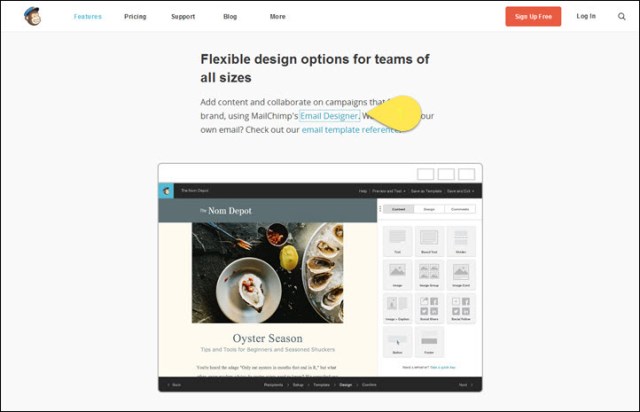This screenshot has width=640, height=412.
Task: Choose the Boxed Text block icon
Action: pos(429,241)
